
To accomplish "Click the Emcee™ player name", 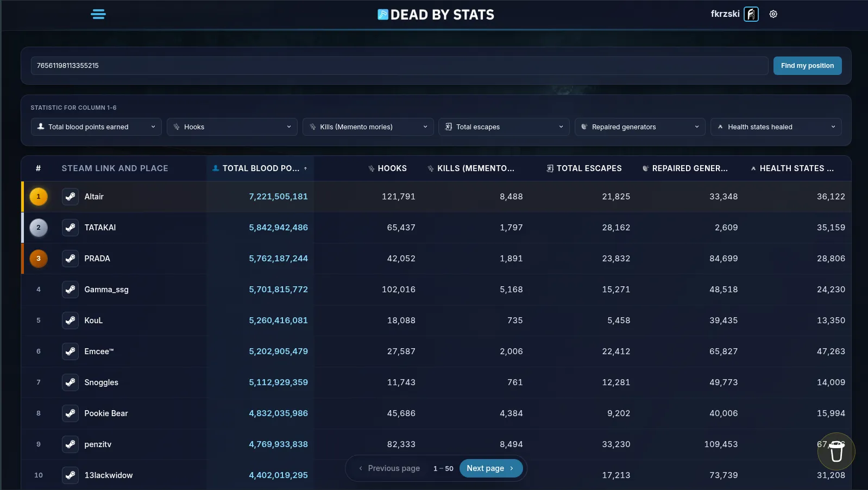I will (x=99, y=351).
